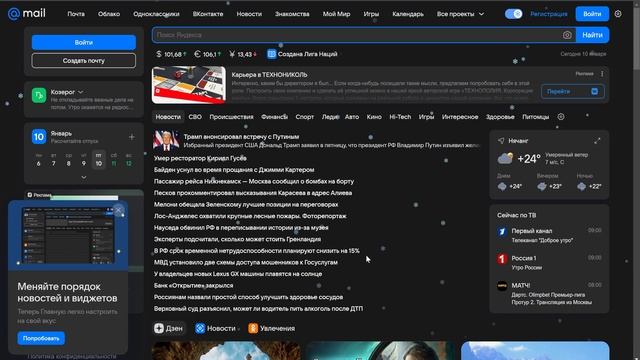The width and height of the screenshot is (640, 360).
Task: Open news category settings gear icon
Action: 561,117
